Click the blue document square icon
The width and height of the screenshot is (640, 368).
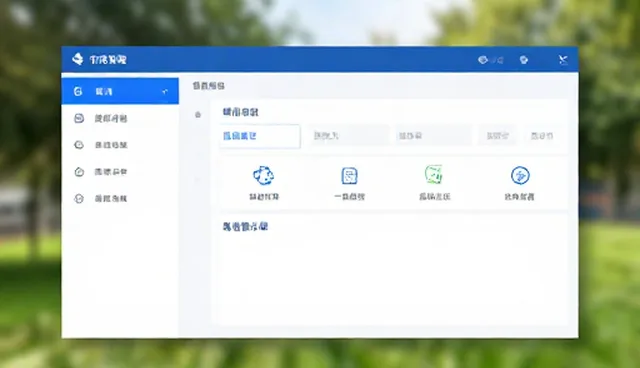pos(349,176)
